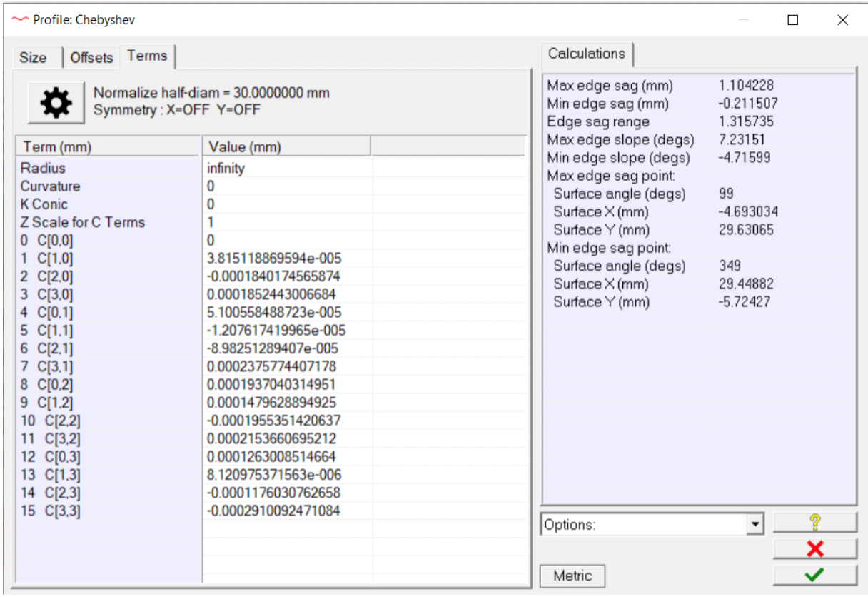Click the yellow question mark help button

814,522
